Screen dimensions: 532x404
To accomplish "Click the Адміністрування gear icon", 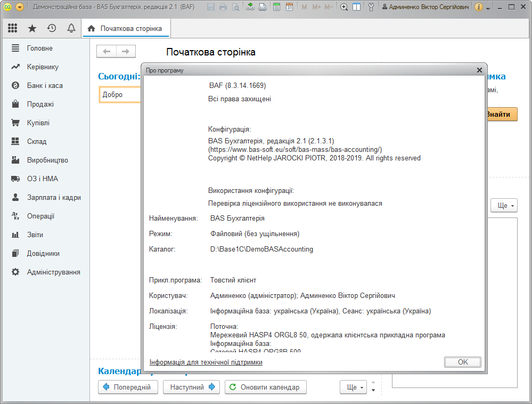I will pos(15,272).
